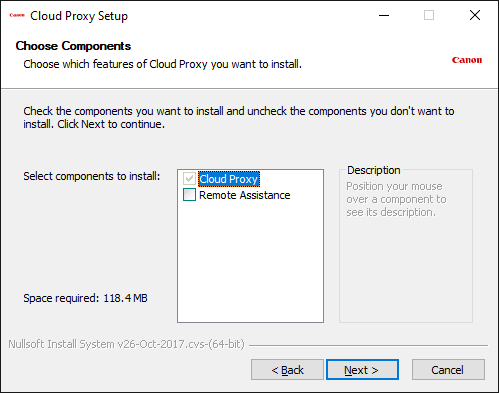
Task: Click the Select components to install label
Action: click(92, 176)
